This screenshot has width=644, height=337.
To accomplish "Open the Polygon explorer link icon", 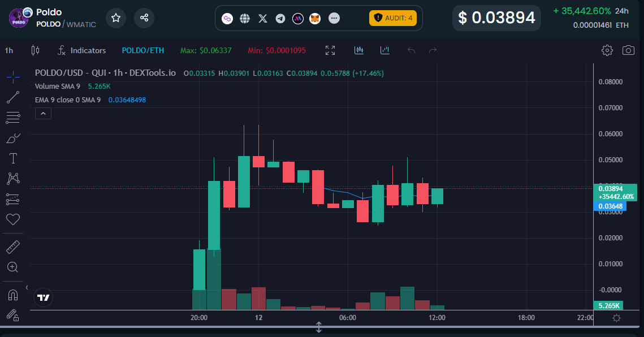I will [x=227, y=19].
